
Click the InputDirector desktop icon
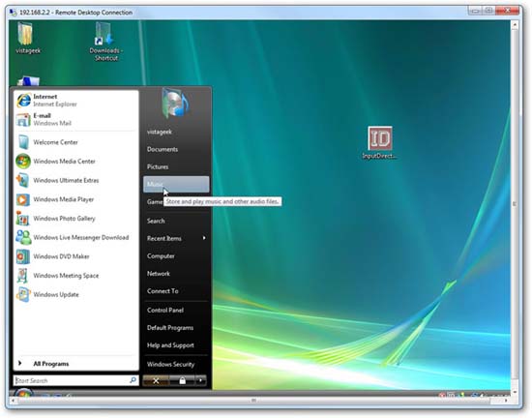point(380,142)
